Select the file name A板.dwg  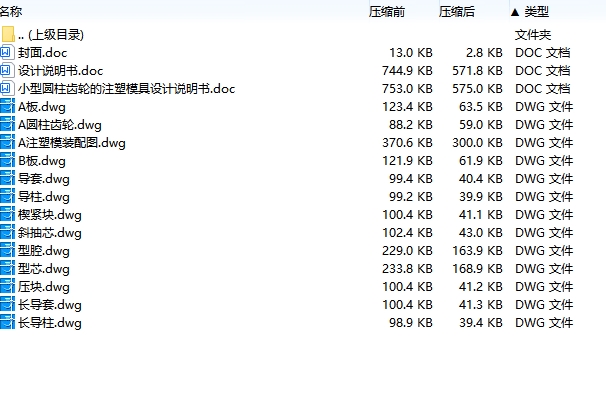[42, 107]
